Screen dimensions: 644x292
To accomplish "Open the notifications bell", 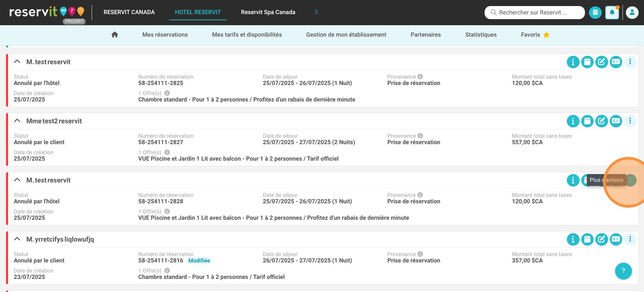I will click(x=612, y=12).
